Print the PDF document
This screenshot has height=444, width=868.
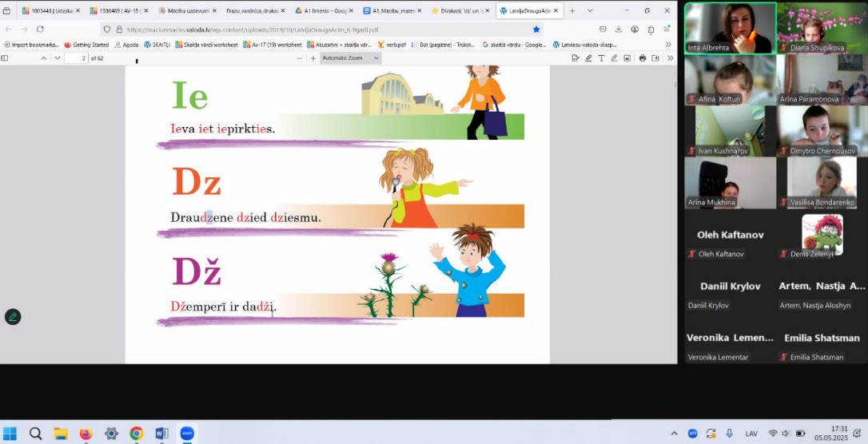tap(642, 58)
